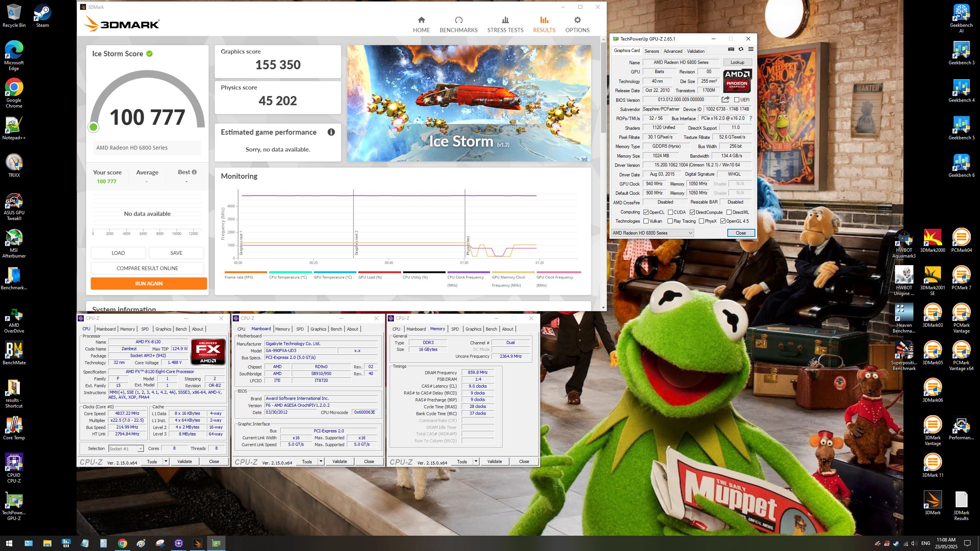Viewport: 980px width, 551px height.
Task: Launch Heaven Benchmark desktop icon
Action: 904,318
